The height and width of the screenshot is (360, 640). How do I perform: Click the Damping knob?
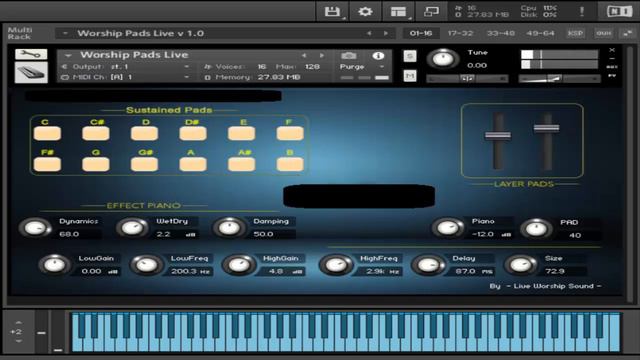[229, 228]
